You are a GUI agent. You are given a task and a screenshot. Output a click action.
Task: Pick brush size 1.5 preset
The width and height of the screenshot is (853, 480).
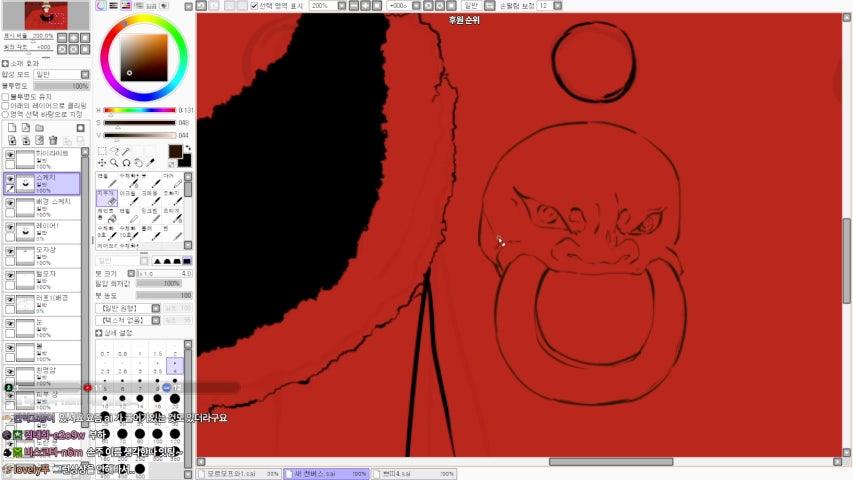pos(158,350)
